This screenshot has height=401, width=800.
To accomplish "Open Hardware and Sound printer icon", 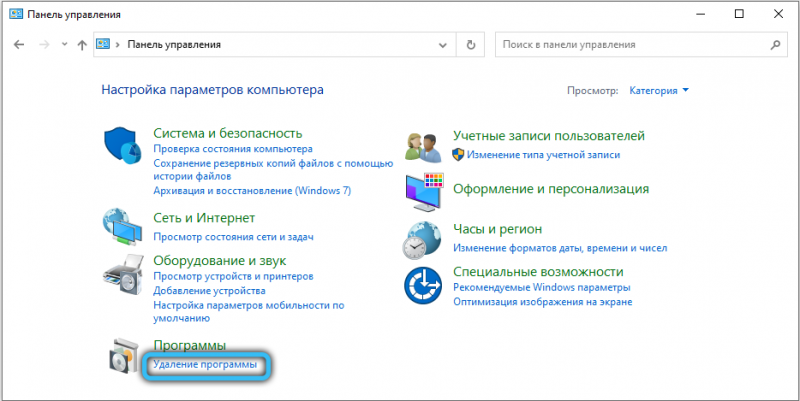I will 123,274.
